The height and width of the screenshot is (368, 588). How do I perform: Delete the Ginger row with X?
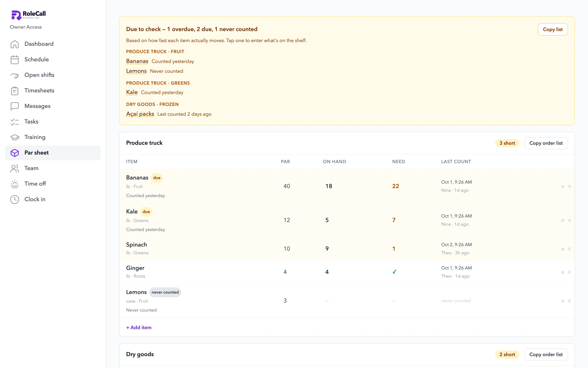tap(569, 272)
